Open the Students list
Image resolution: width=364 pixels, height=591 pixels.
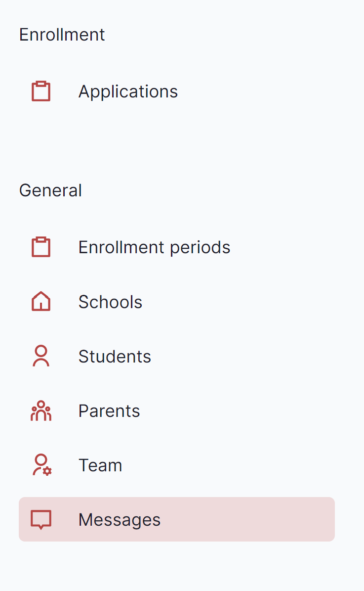click(115, 356)
